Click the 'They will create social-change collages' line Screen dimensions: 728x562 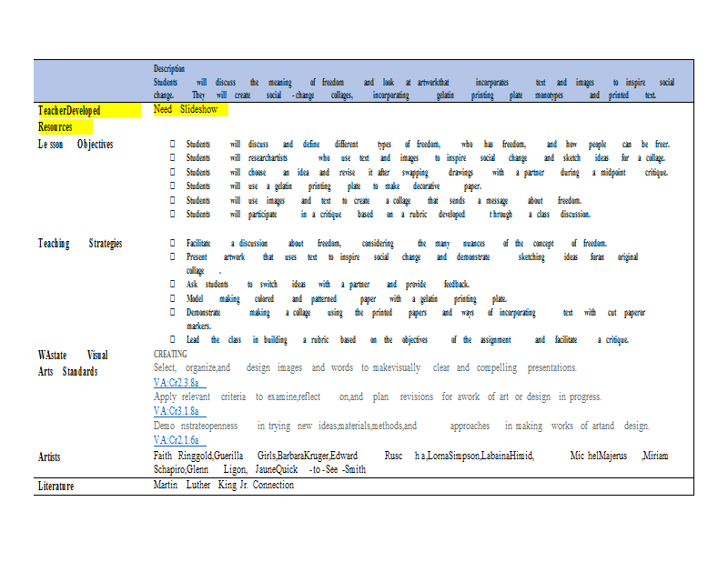[x=405, y=95]
